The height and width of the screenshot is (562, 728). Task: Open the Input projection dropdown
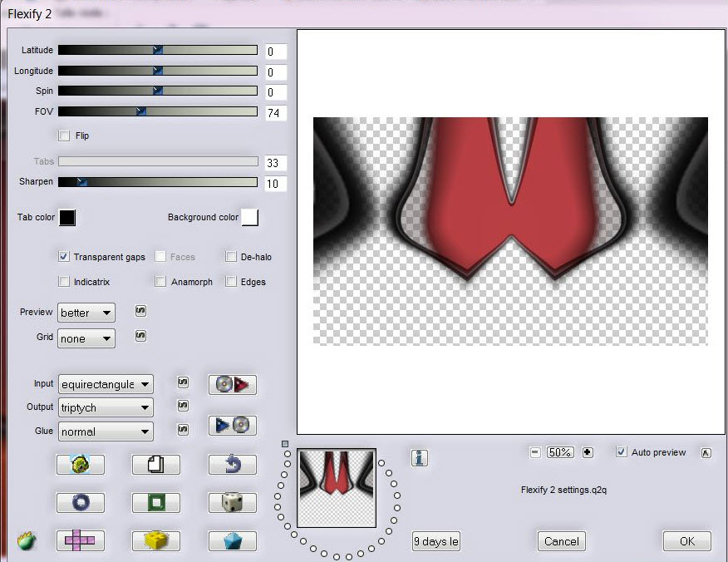pyautogui.click(x=106, y=384)
